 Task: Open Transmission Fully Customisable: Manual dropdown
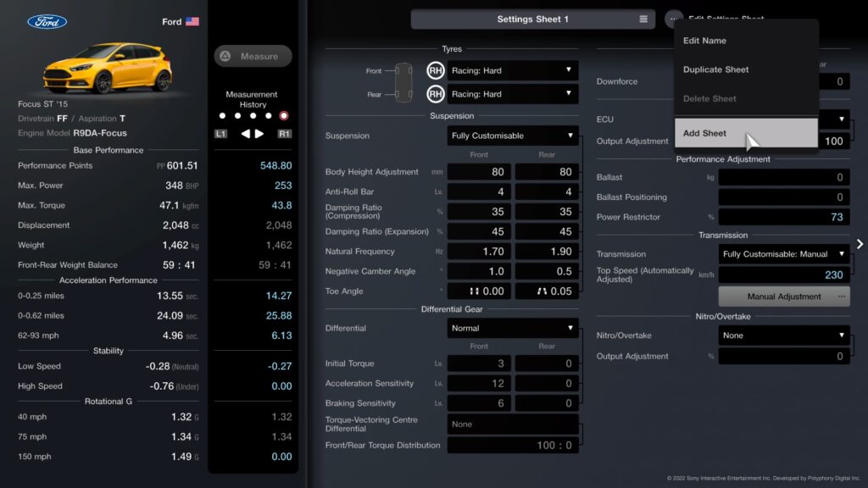tap(784, 254)
